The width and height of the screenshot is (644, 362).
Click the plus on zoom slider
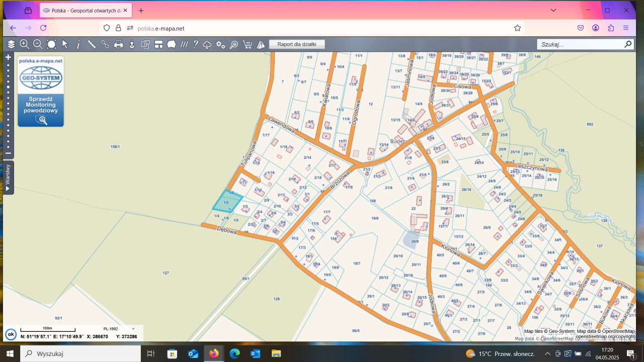coord(8,57)
